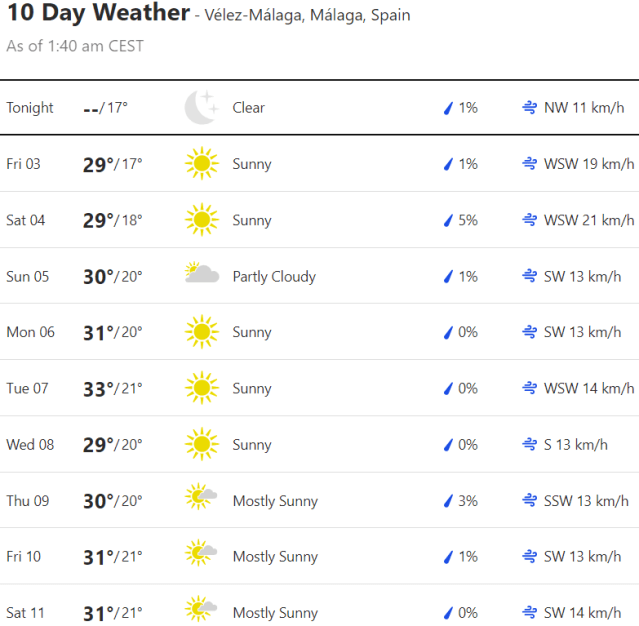The width and height of the screenshot is (639, 626).
Task: Click the partly cloudy icon for Sun 05
Action: coord(201,275)
